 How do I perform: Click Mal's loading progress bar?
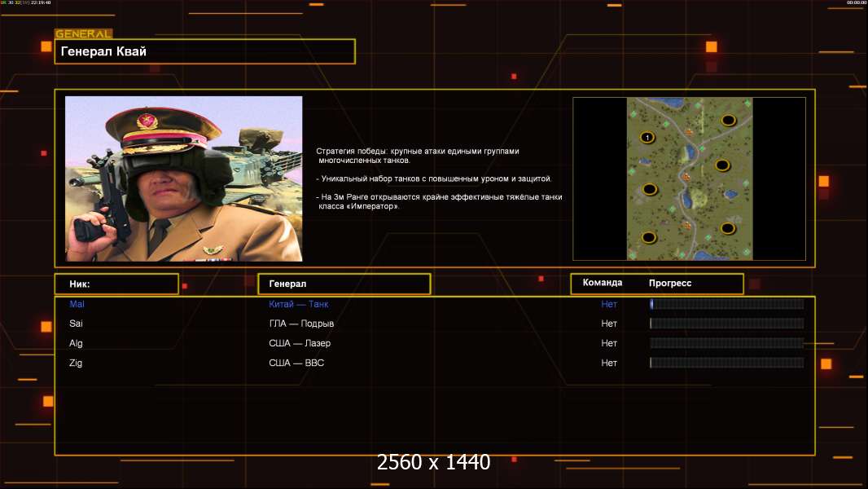pos(726,304)
